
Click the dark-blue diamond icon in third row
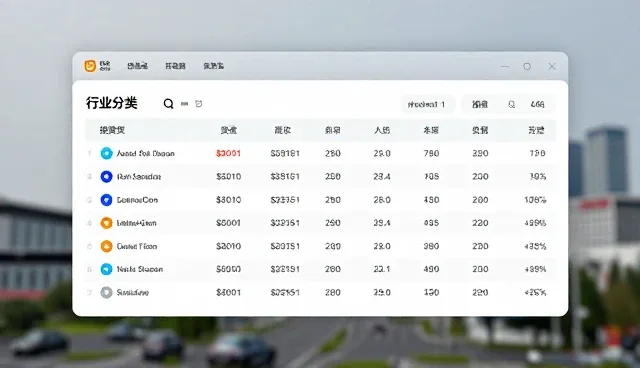[x=107, y=200]
